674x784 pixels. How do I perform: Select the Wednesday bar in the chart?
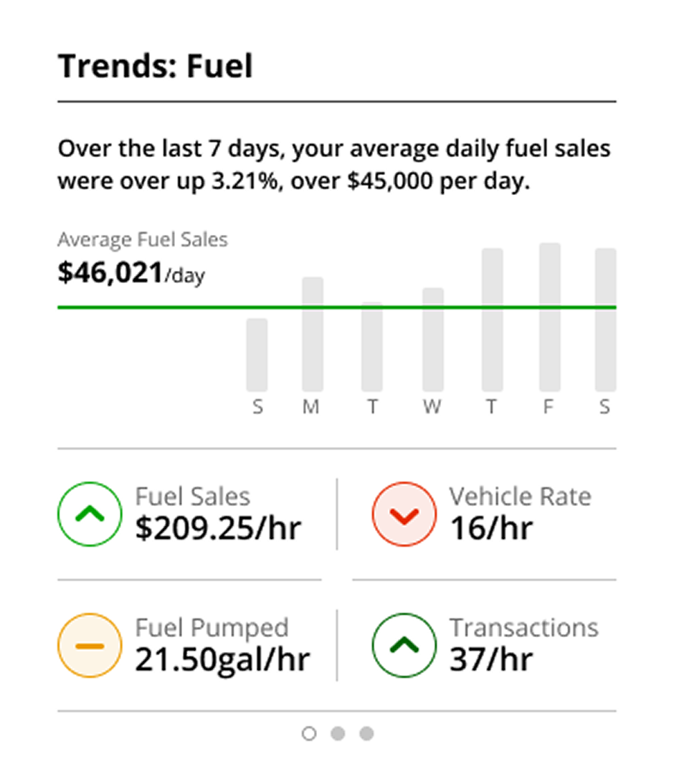click(x=432, y=339)
